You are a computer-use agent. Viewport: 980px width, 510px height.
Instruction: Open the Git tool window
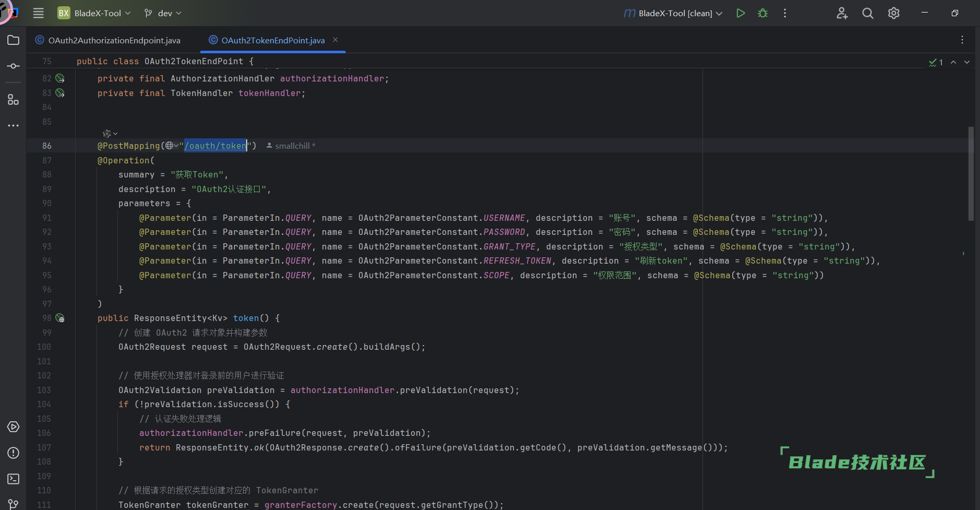14,504
